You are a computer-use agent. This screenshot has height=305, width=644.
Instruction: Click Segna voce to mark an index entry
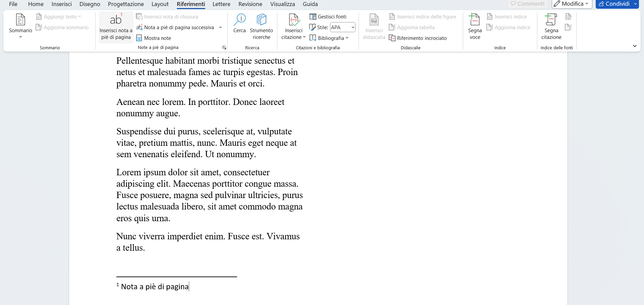(475, 25)
